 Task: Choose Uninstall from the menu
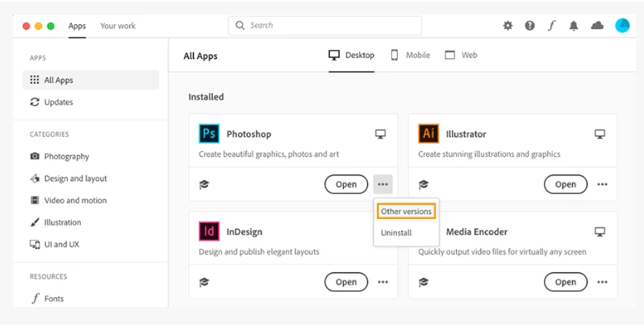click(x=396, y=233)
